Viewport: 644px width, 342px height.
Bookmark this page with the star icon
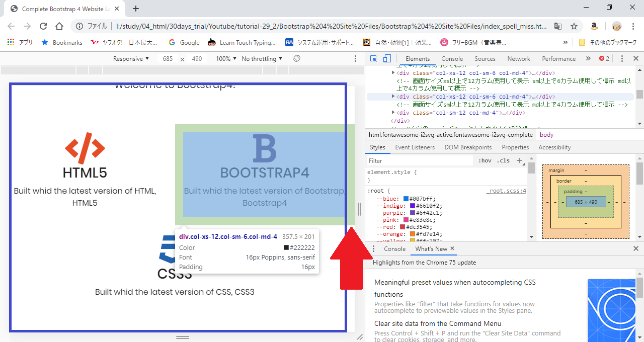[574, 26]
